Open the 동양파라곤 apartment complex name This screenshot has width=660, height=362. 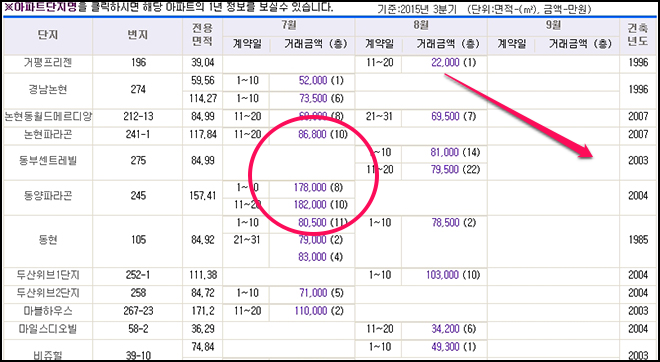click(48, 196)
